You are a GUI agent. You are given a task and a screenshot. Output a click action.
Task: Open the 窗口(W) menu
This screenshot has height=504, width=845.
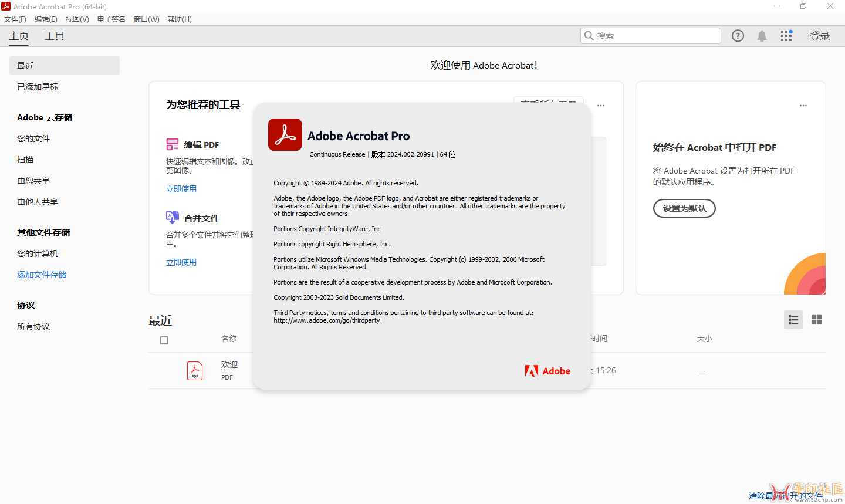pyautogui.click(x=147, y=19)
